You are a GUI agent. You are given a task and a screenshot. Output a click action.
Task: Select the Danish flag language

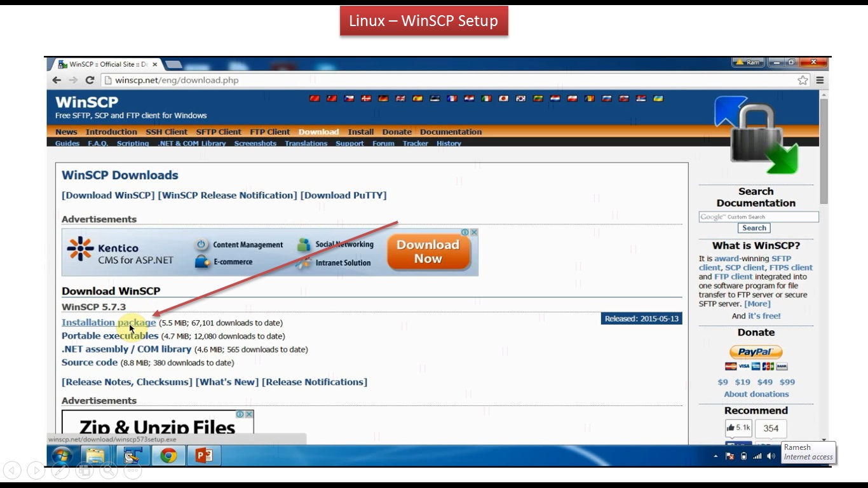[366, 98]
